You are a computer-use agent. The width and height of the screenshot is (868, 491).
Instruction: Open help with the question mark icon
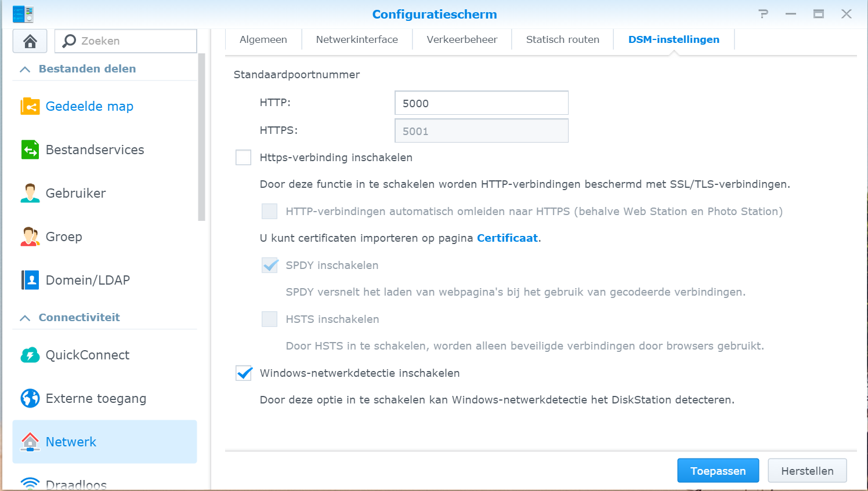pos(763,14)
